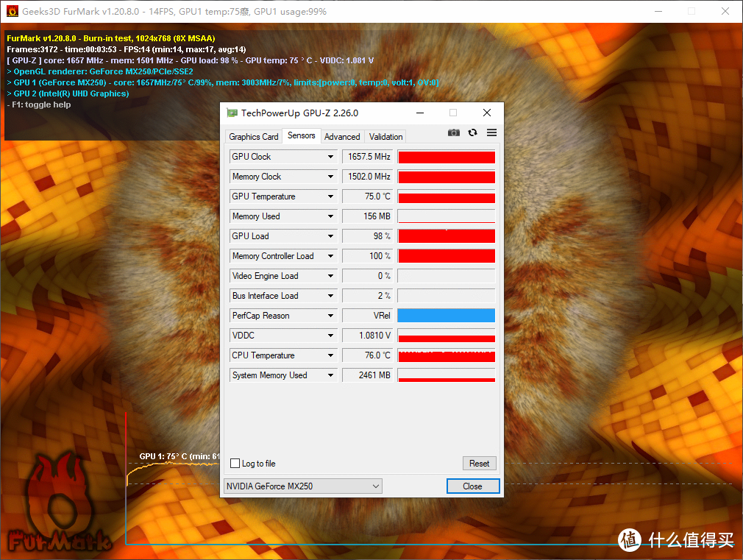
Task: Click the Reset button
Action: pyautogui.click(x=479, y=464)
